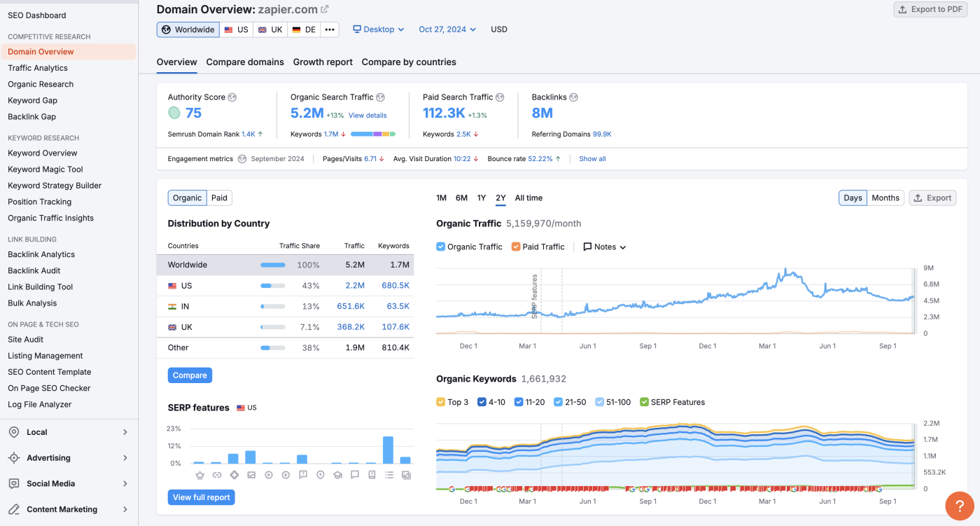The image size is (980, 526).
Task: Switch to the Compare domains tab
Action: tap(245, 62)
